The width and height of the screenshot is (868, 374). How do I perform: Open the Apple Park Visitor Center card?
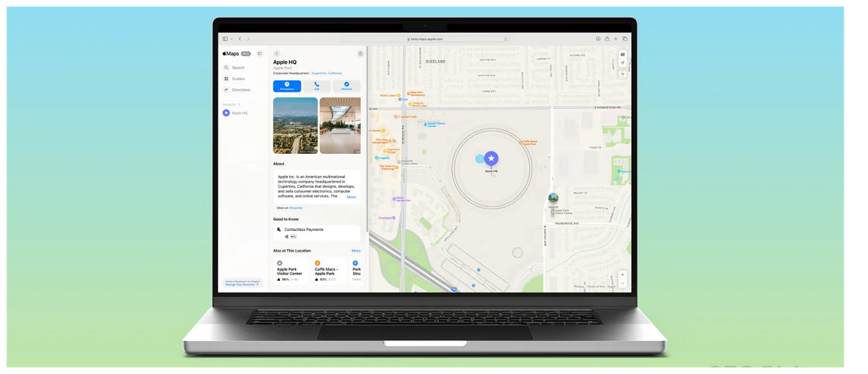click(291, 271)
